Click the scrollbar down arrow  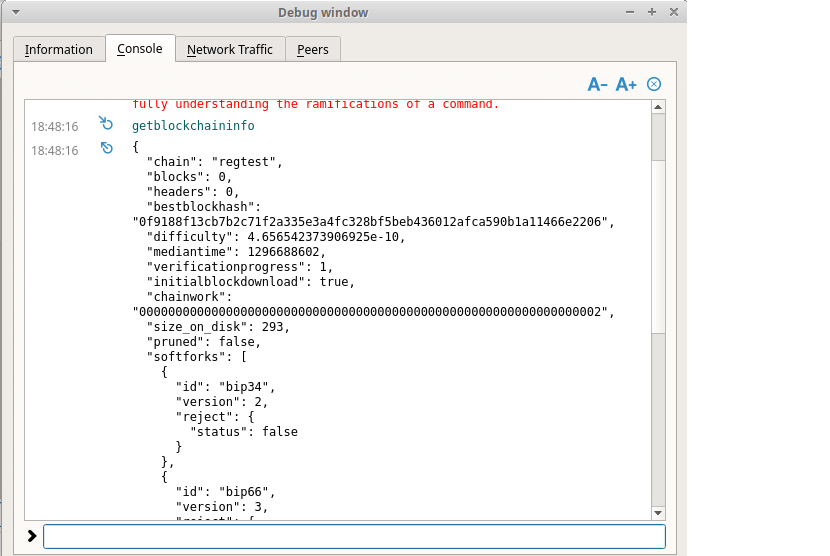(658, 513)
